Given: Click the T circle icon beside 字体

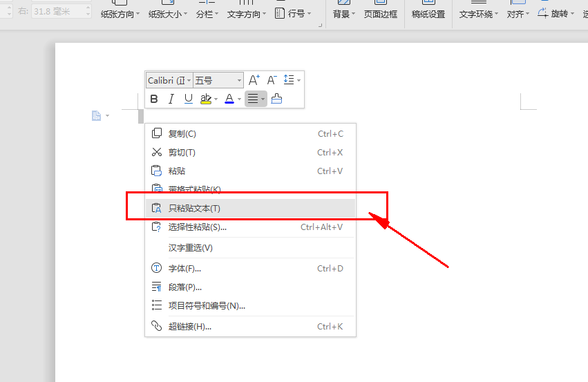Looking at the screenshot, I should pyautogui.click(x=156, y=268).
